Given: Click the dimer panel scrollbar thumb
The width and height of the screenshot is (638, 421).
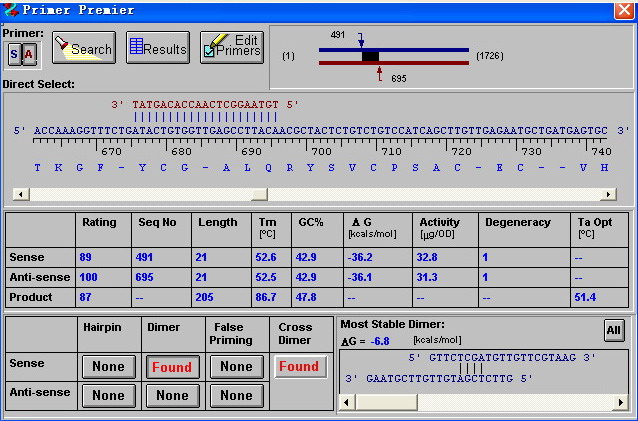Looking at the screenshot, I should pyautogui.click(x=386, y=403).
